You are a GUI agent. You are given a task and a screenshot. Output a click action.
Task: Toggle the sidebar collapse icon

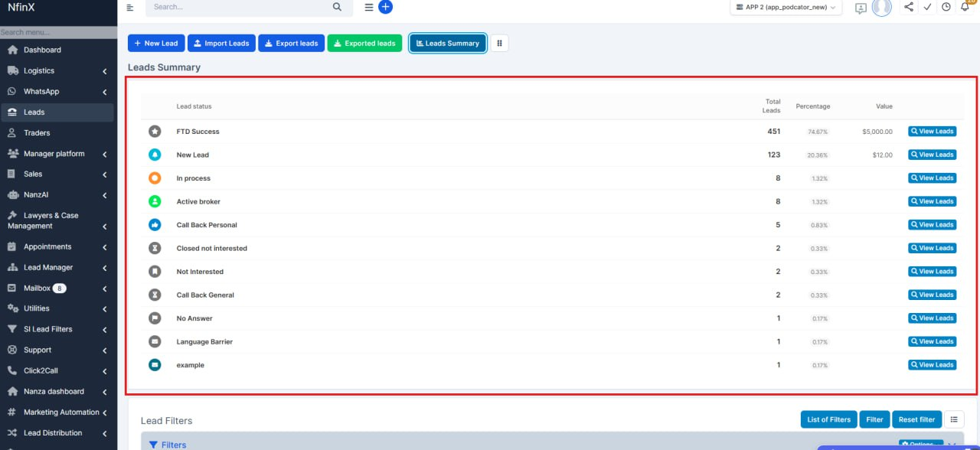tap(130, 8)
